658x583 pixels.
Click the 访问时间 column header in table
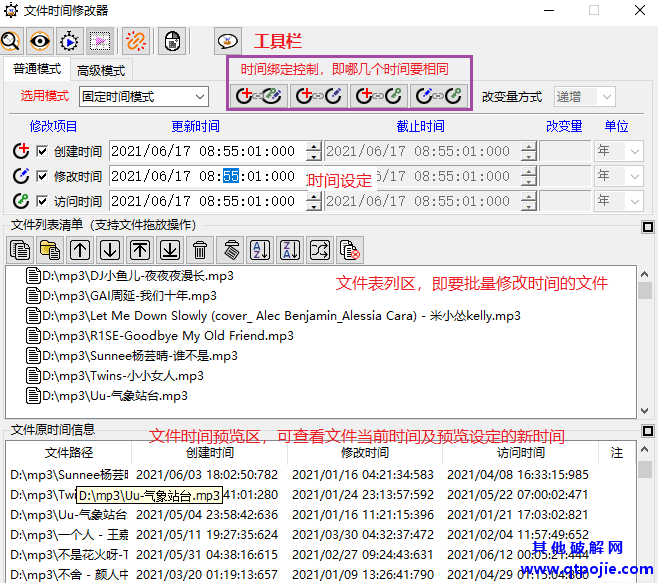(520, 452)
